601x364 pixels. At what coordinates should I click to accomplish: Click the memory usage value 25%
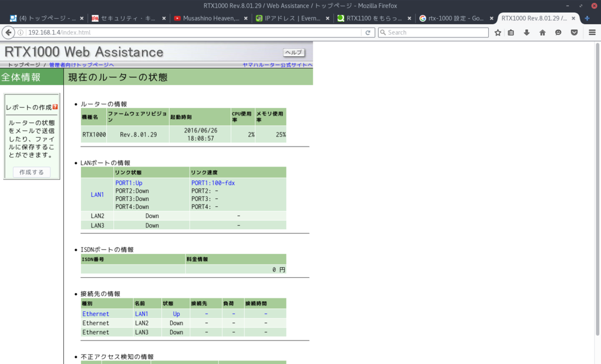[x=281, y=135]
